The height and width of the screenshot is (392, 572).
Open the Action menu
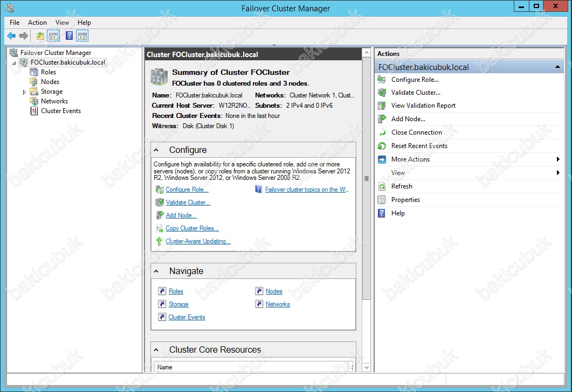pyautogui.click(x=37, y=23)
